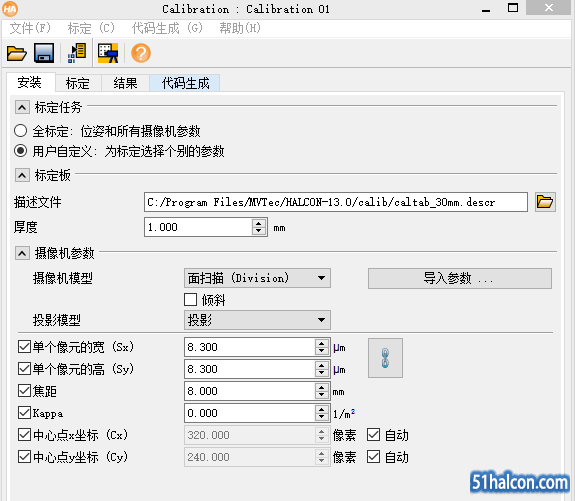Uncheck 自动 for Cy row
The width and height of the screenshot is (575, 501).
(373, 457)
